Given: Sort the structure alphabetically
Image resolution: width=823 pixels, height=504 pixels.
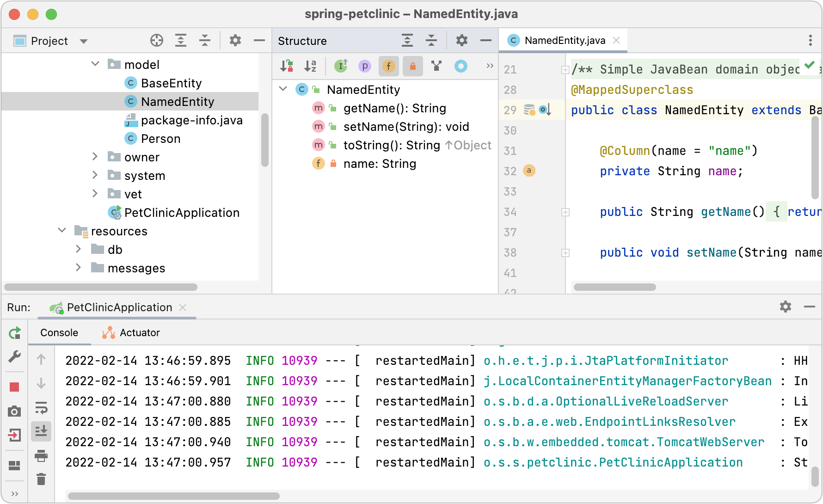Looking at the screenshot, I should 310,66.
